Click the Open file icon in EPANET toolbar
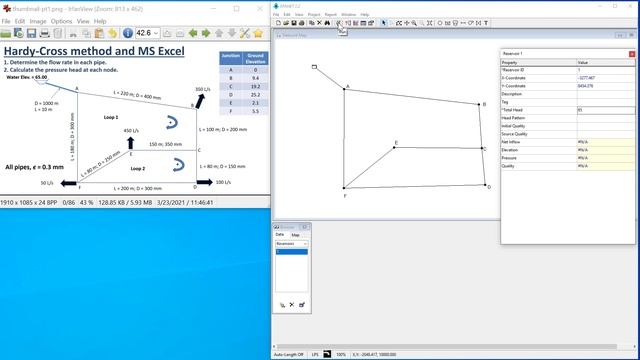Screen dimensions: 640x360 tap(286, 23)
